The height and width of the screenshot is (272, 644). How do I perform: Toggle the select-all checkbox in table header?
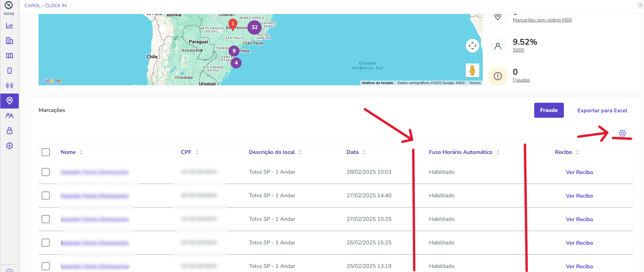[46, 152]
